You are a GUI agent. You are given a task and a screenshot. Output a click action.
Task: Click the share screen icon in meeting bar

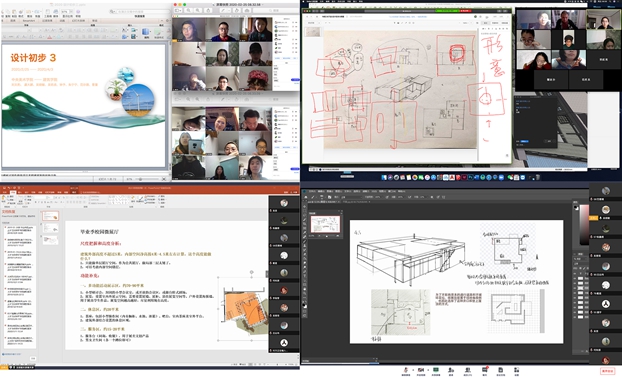436,370
